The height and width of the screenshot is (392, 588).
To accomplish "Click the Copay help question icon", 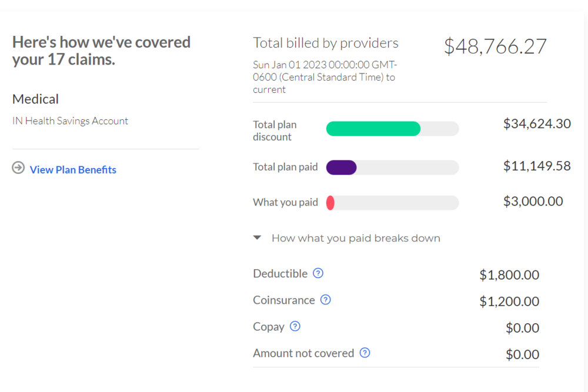I will (295, 326).
